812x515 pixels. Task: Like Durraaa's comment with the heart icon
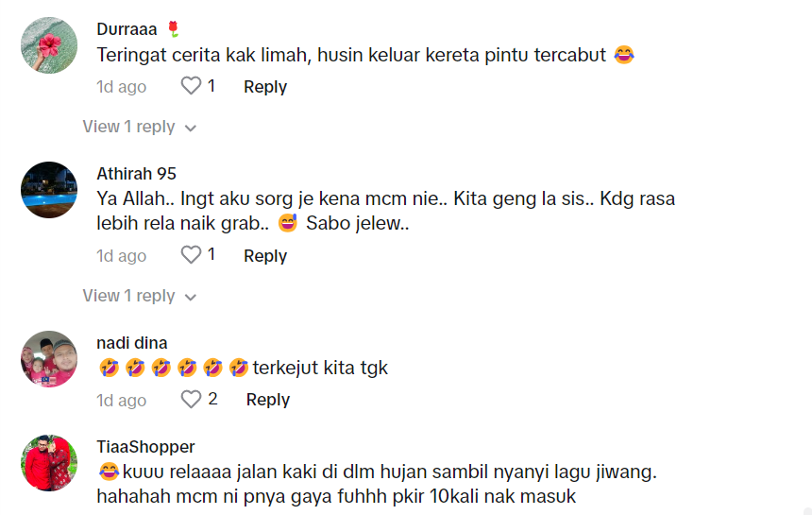point(191,86)
